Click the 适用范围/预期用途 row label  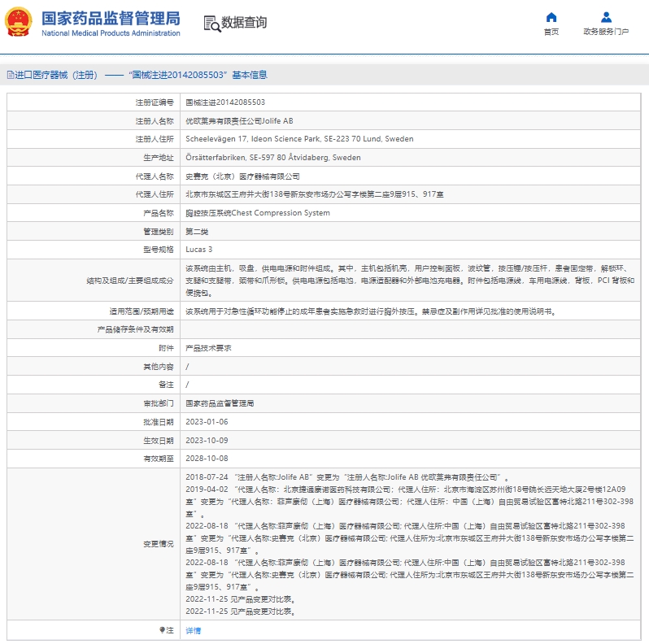[142, 311]
